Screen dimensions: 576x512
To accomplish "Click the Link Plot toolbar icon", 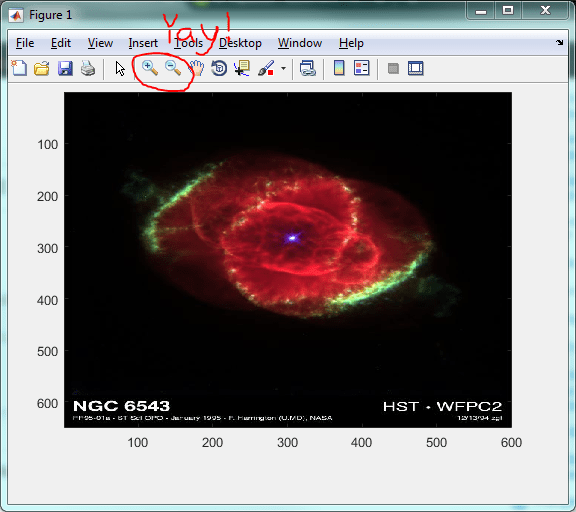I will click(307, 68).
